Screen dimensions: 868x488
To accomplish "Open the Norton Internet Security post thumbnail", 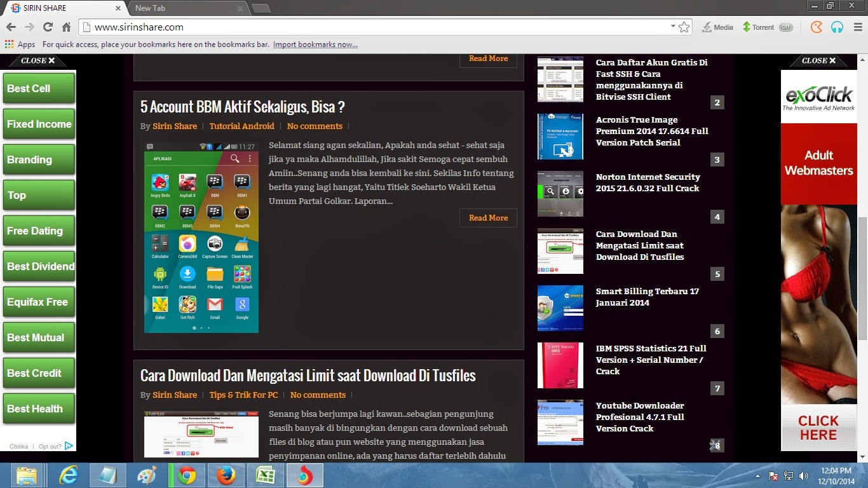I will coord(560,194).
